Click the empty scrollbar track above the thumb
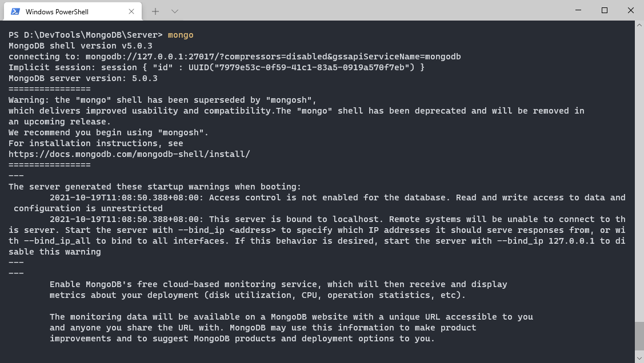Viewport: 644px width, 363px height. [639, 171]
